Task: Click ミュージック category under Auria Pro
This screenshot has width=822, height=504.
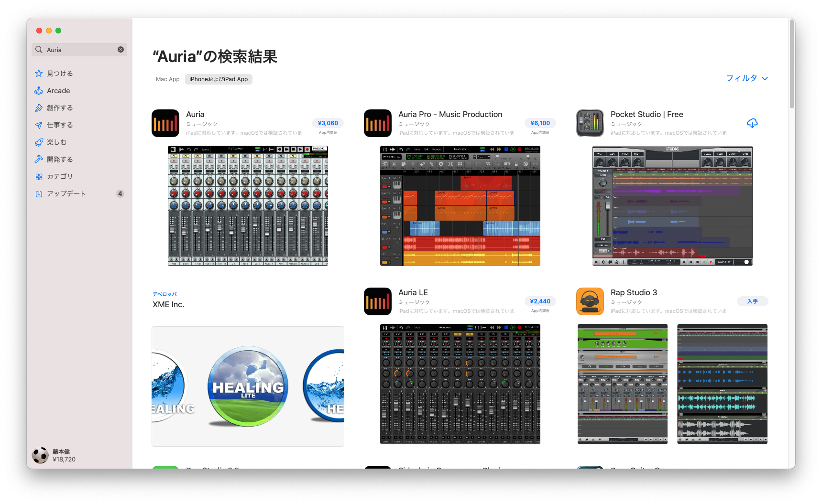Action: [414, 124]
